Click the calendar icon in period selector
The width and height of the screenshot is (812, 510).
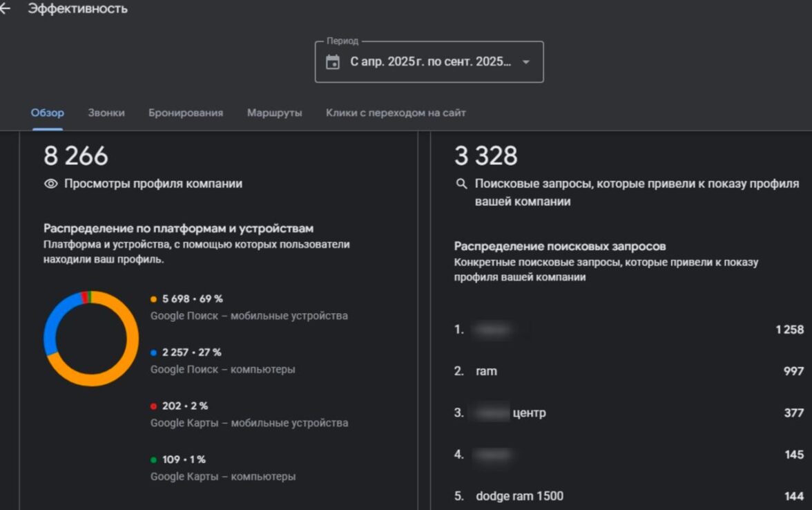point(333,62)
